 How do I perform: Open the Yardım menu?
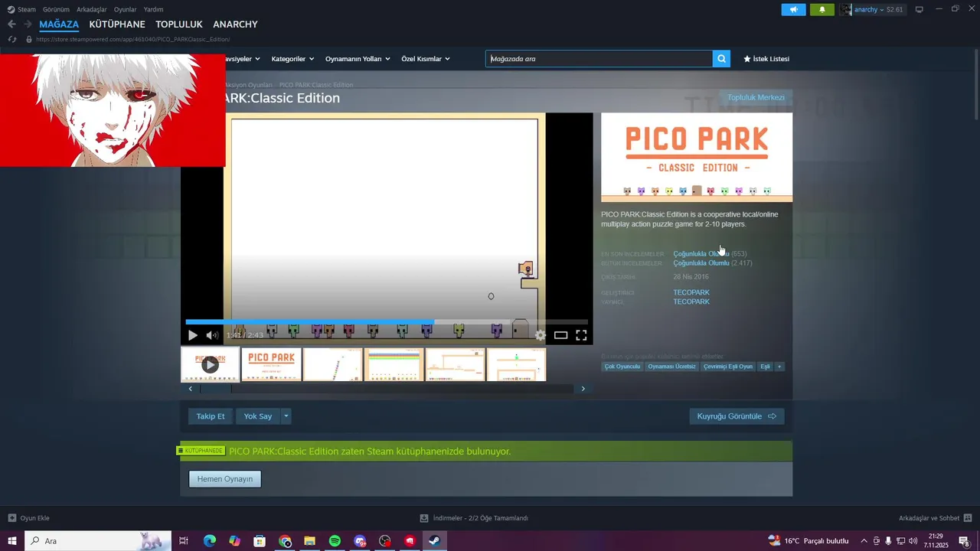153,10
